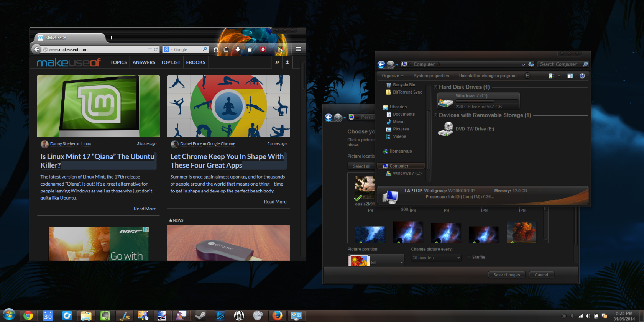Collapse the Hard Disk Drives group
Screen dimensions: 644x322
click(435, 87)
